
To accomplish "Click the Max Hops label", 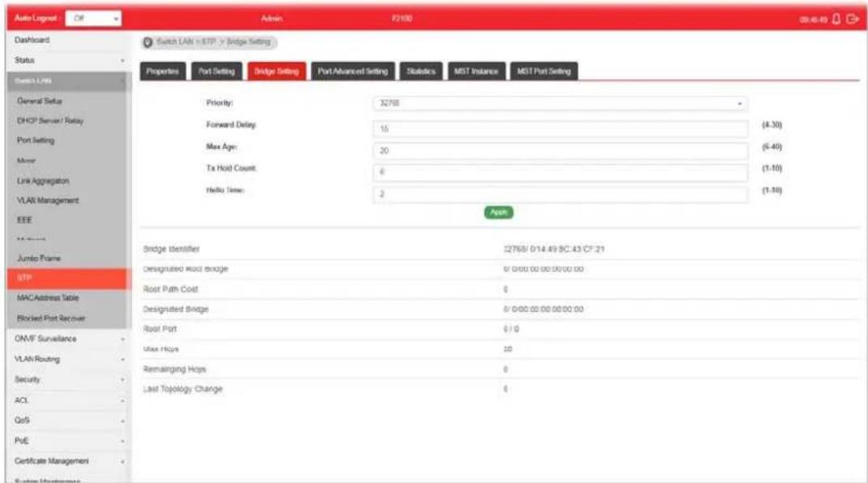I will (161, 349).
